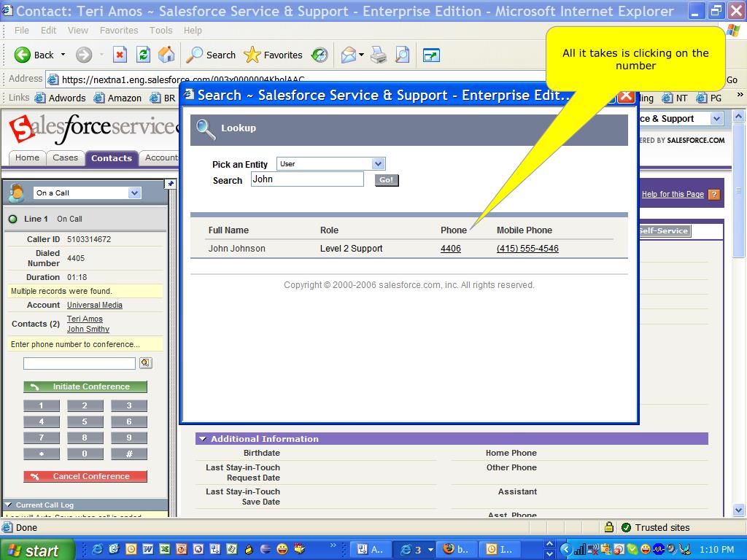
Task: Click the padlock icon in Quick Launch
Action: [x=249, y=549]
